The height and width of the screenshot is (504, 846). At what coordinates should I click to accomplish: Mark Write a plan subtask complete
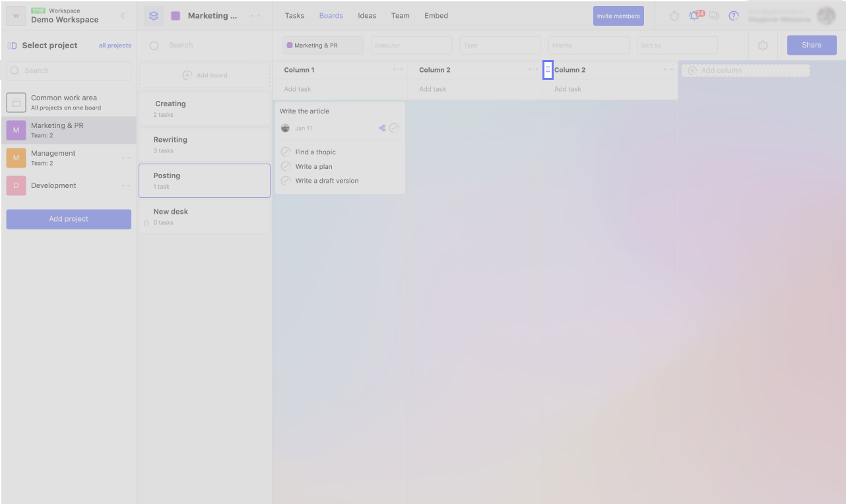click(x=286, y=166)
